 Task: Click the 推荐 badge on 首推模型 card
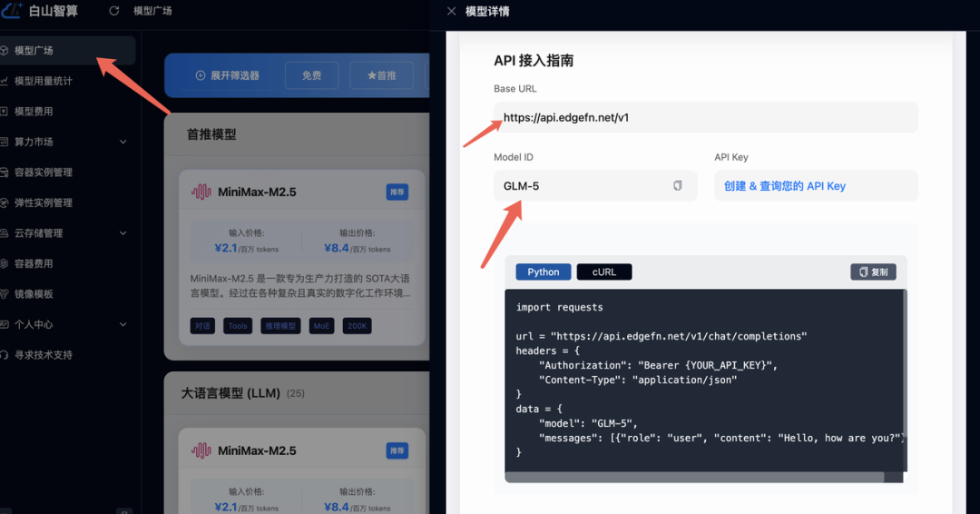397,192
